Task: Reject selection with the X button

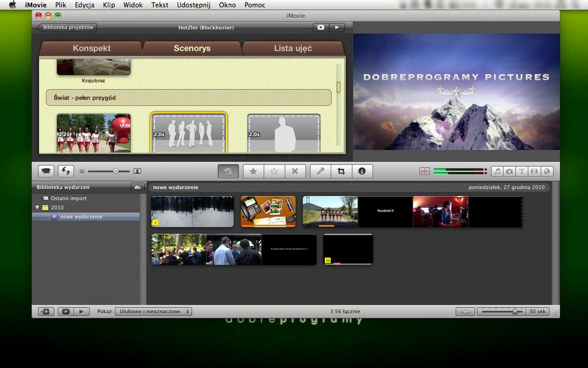Action: [295, 171]
